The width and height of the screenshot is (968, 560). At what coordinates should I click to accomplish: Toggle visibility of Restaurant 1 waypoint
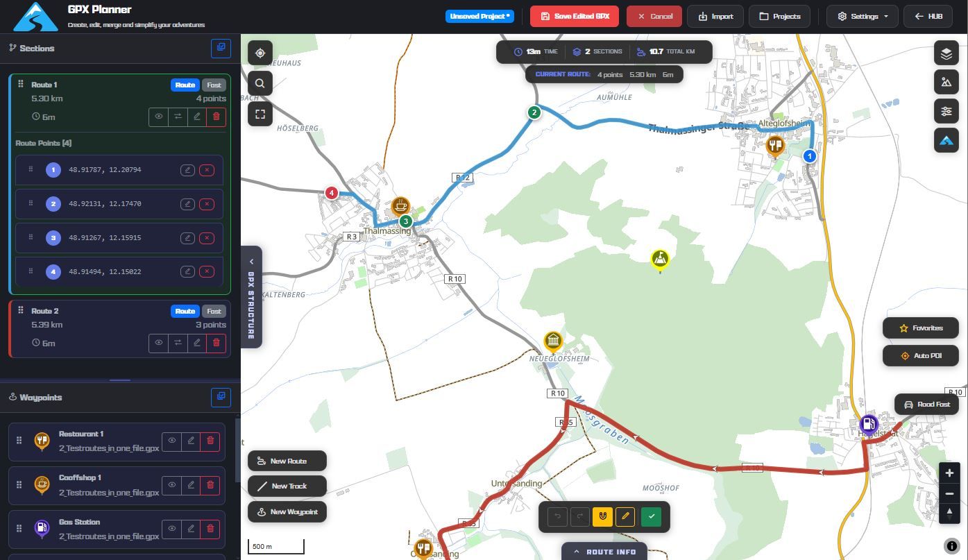tap(172, 441)
